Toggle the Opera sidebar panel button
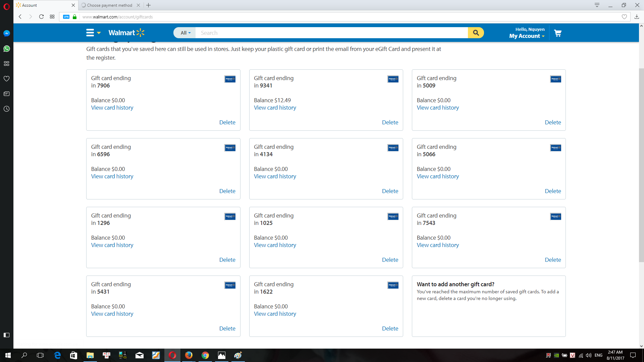Image resolution: width=644 pixels, height=362 pixels. pyautogui.click(x=6, y=335)
